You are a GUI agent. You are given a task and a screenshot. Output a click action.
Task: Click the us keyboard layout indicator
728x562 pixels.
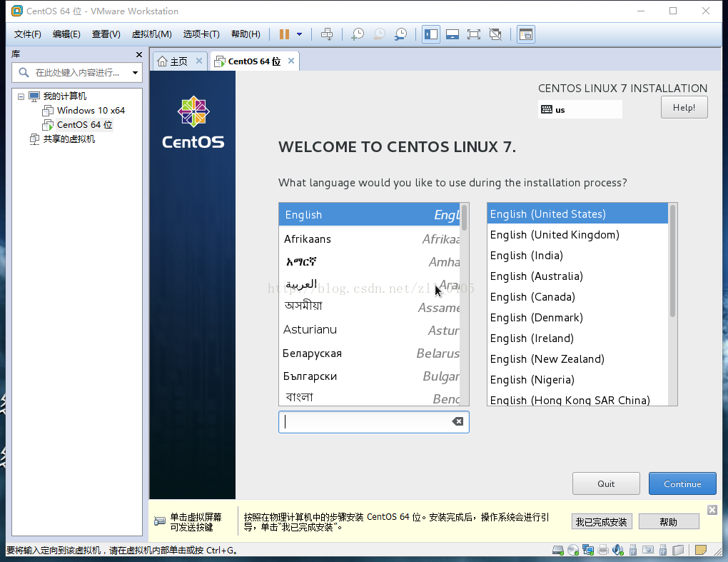pos(580,109)
